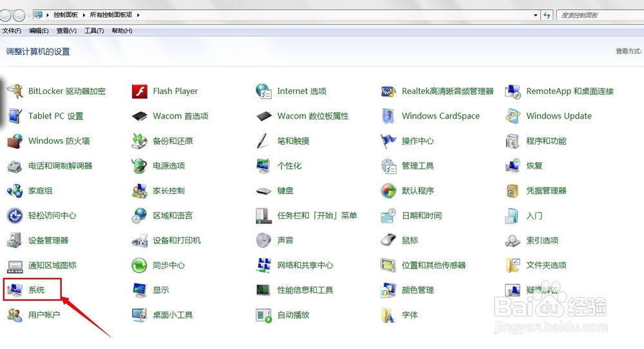The height and width of the screenshot is (349, 644).
Task: Expand the arrow after 所有控制面板项 breadcrumb
Action: [x=138, y=15]
